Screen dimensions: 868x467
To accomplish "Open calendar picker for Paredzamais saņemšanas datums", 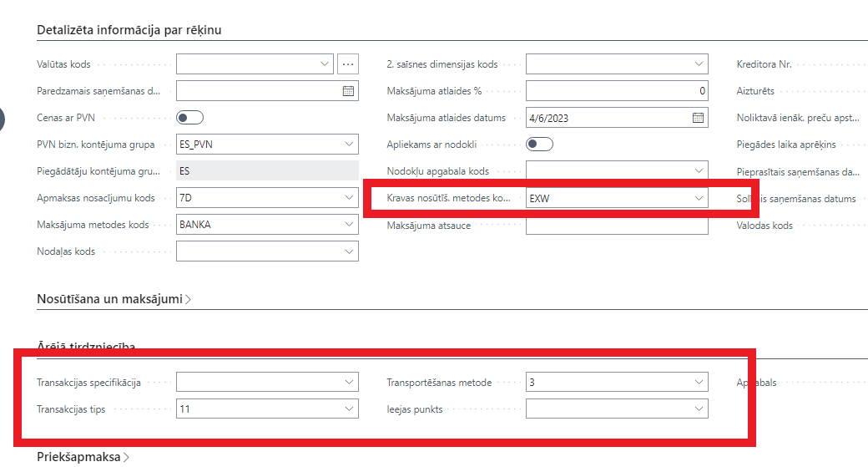I will 349,91.
